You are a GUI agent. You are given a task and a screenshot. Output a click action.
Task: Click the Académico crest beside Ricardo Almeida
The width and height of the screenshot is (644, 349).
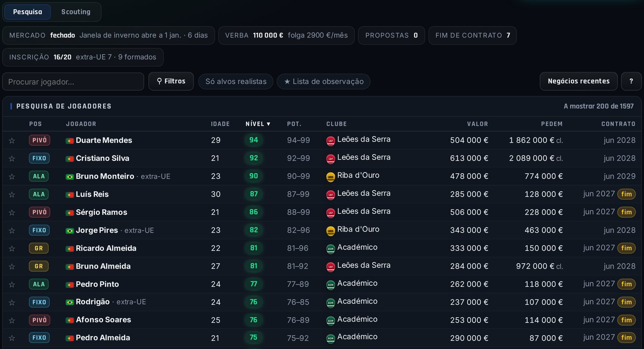click(x=330, y=248)
